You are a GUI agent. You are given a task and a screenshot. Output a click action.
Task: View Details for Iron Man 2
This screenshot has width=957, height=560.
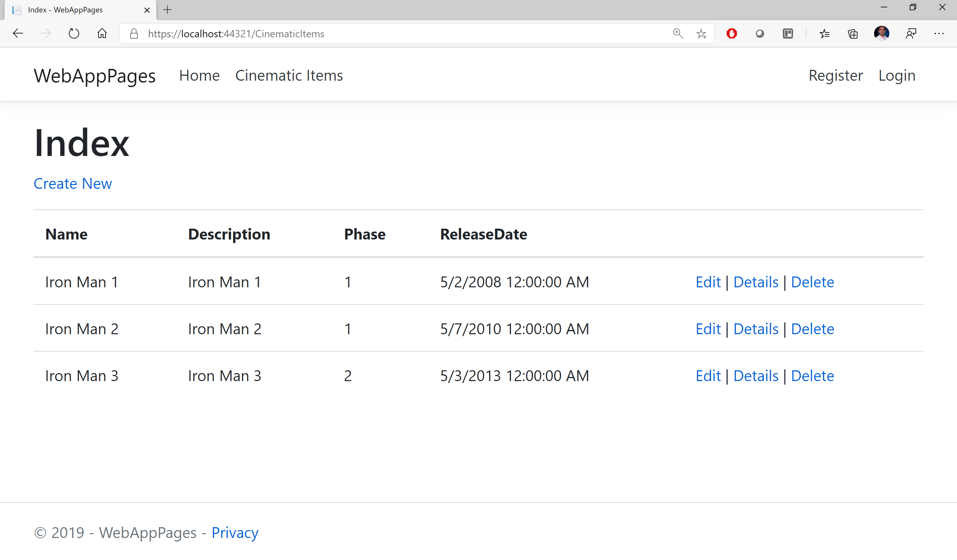point(756,329)
